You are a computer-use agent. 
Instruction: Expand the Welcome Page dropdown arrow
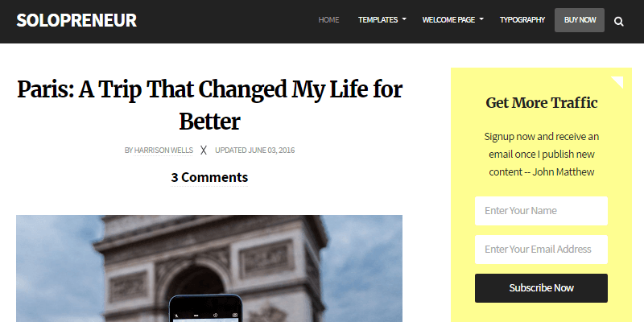point(481,20)
